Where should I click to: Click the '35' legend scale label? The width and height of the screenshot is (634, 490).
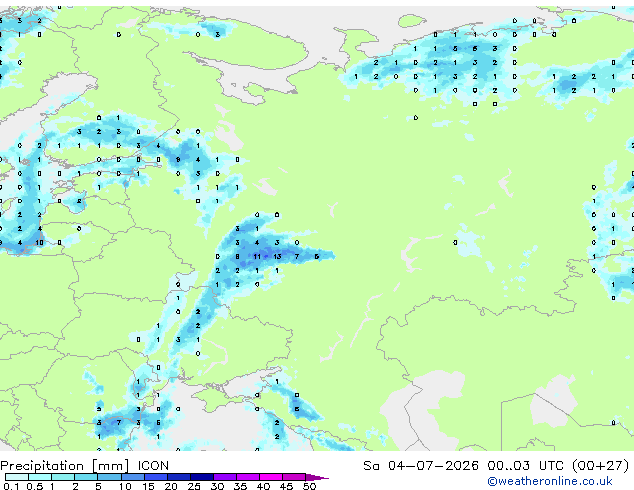[x=240, y=486]
